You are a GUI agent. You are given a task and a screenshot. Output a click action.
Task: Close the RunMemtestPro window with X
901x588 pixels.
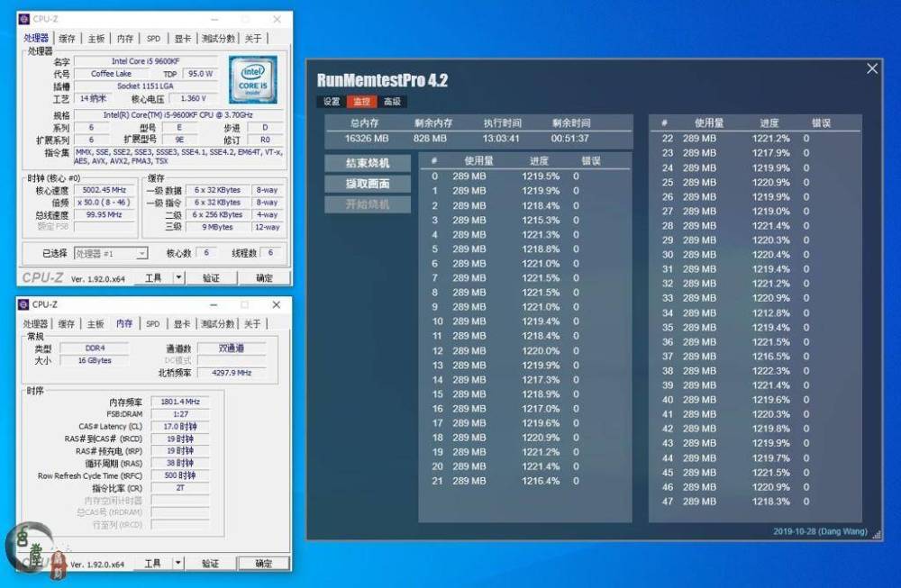[871, 69]
